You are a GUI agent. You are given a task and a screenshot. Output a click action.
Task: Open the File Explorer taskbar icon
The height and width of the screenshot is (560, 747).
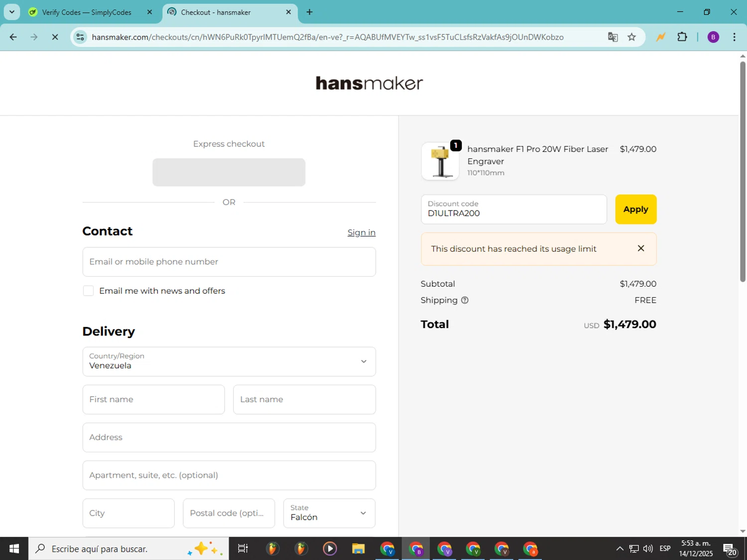click(x=358, y=549)
